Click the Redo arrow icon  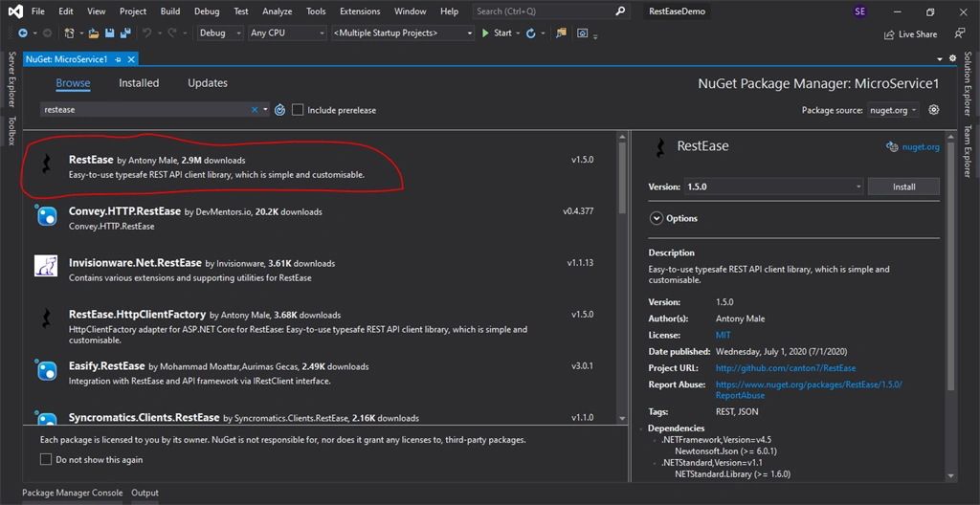pyautogui.click(x=171, y=33)
